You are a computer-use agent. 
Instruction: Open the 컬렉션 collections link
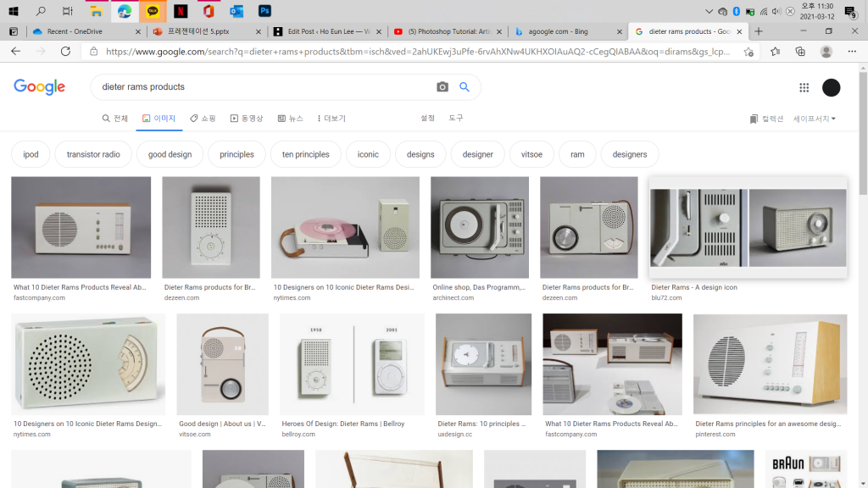click(766, 119)
